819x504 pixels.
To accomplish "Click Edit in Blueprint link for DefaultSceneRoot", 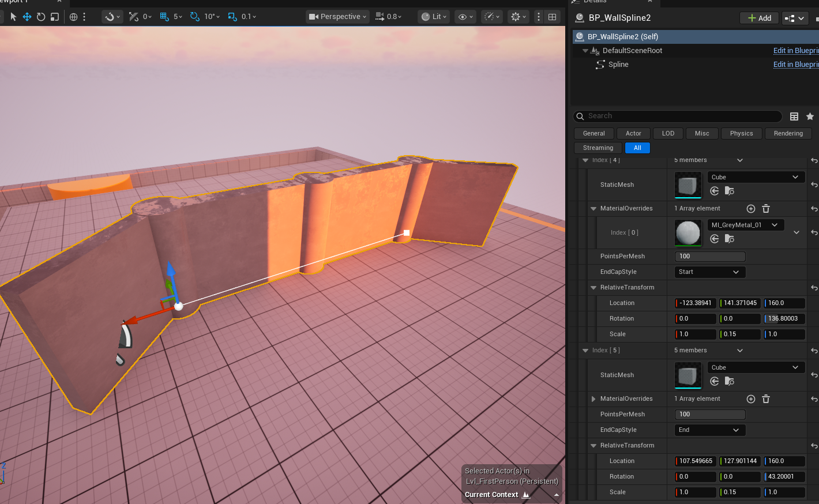I will [796, 51].
